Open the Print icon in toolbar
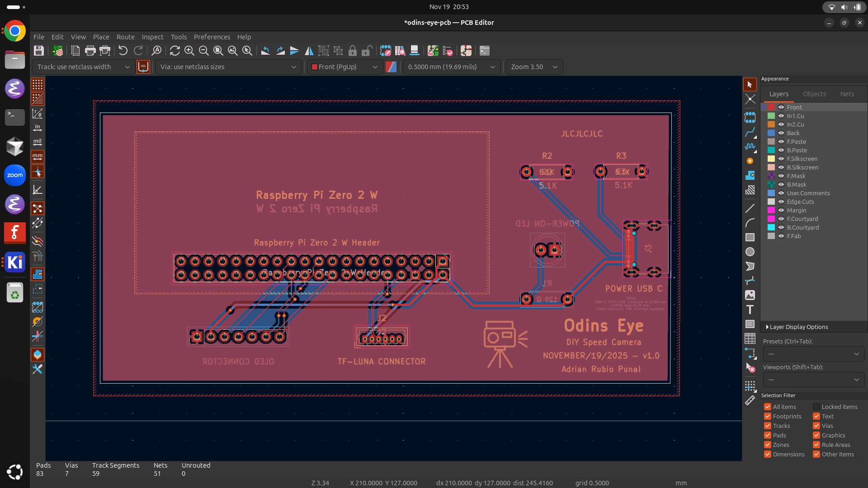Screen dimensions: 868x488 pyautogui.click(x=90, y=51)
